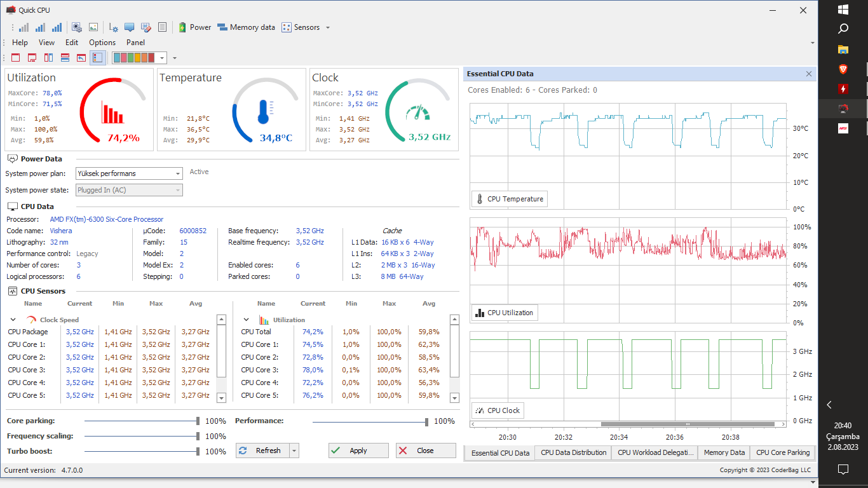
Task: Click the chart timeline scroll-left arrow
Action: (473, 424)
